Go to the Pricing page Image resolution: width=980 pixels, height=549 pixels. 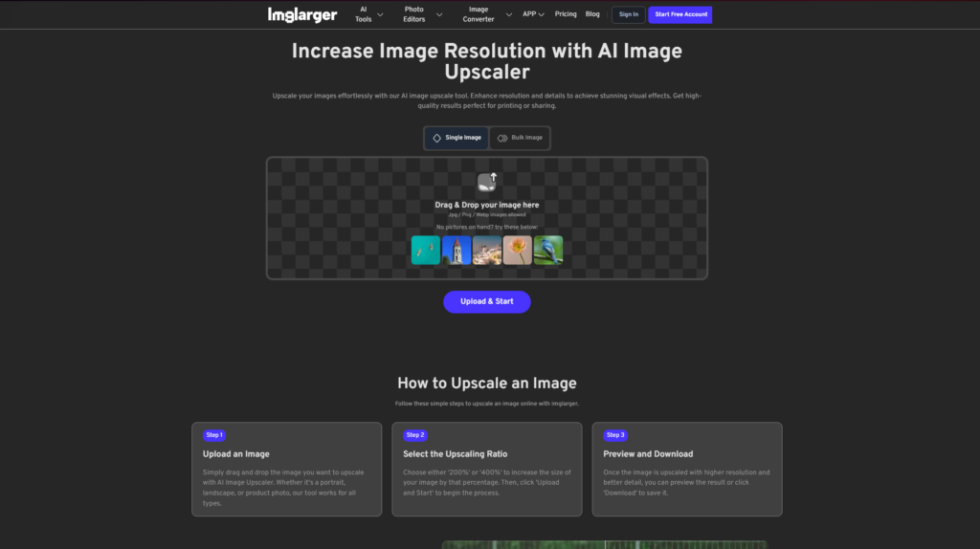pyautogui.click(x=566, y=14)
